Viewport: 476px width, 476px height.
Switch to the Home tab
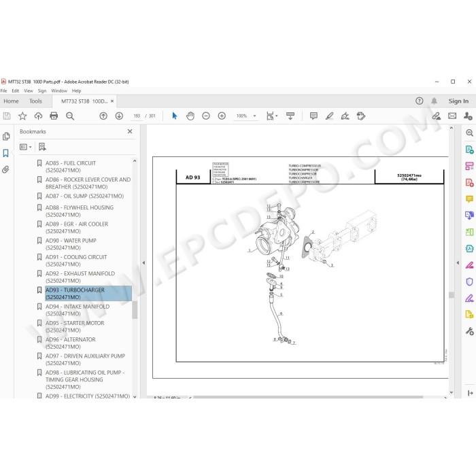coord(11,101)
